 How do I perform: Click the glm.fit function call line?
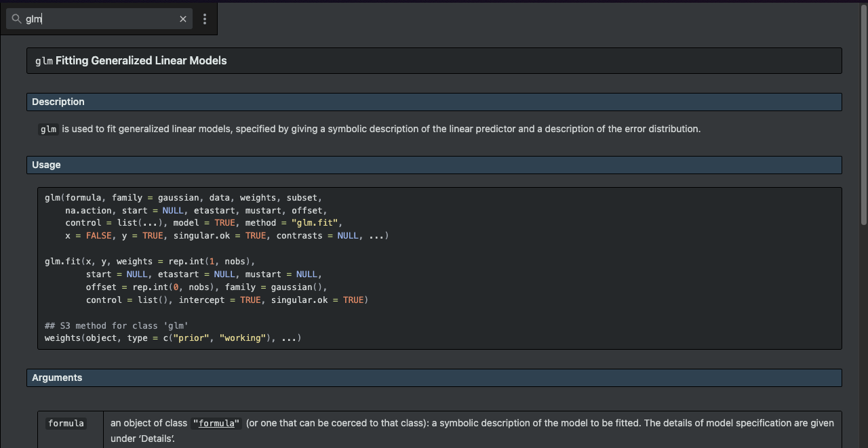149,261
